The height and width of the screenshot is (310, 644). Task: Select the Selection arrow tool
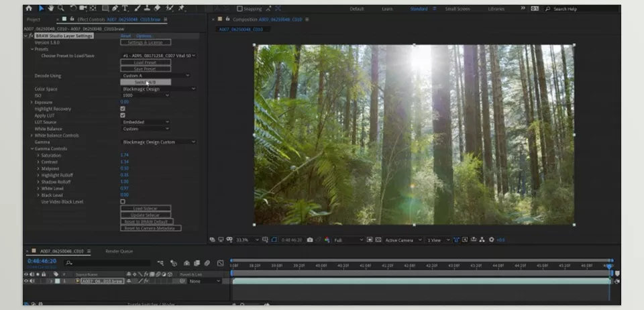[x=41, y=8]
